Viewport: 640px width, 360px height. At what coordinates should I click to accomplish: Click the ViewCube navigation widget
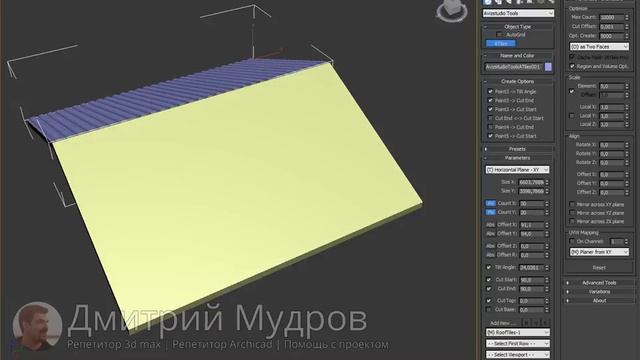[x=452, y=11]
